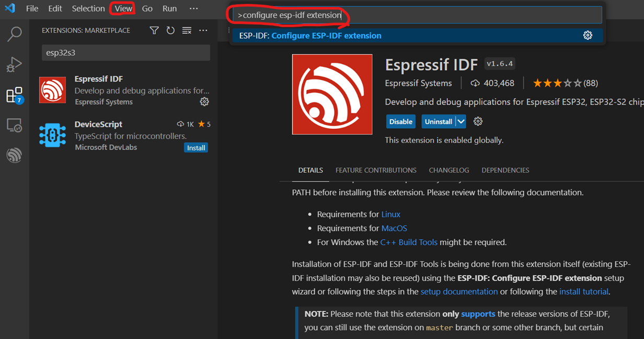The width and height of the screenshot is (644, 339).
Task: Open the Search view in activity bar
Action: (14, 34)
